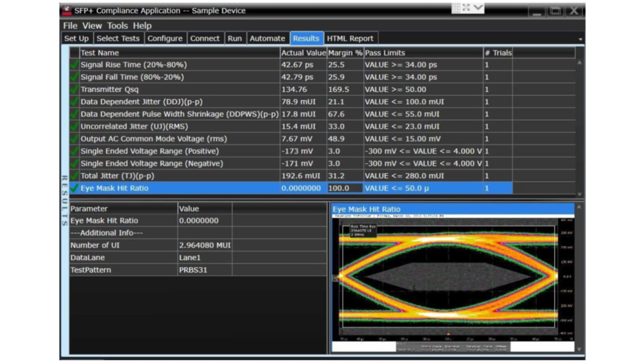Open the tab overflow arrow at right
The height and width of the screenshot is (362, 644).
581,39
